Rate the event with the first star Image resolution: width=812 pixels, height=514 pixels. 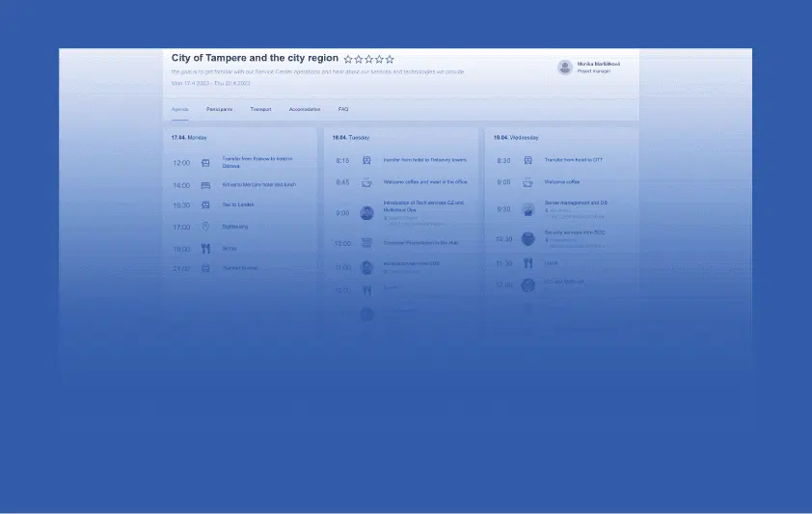tap(348, 59)
